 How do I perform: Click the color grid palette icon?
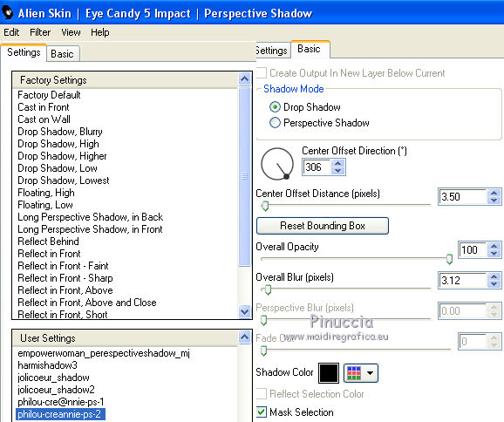point(353,373)
